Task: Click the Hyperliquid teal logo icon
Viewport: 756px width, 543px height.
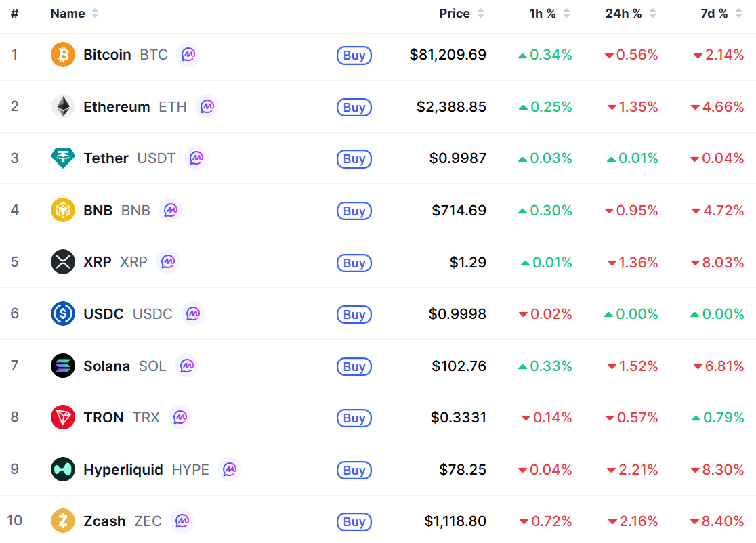Action: 63,469
